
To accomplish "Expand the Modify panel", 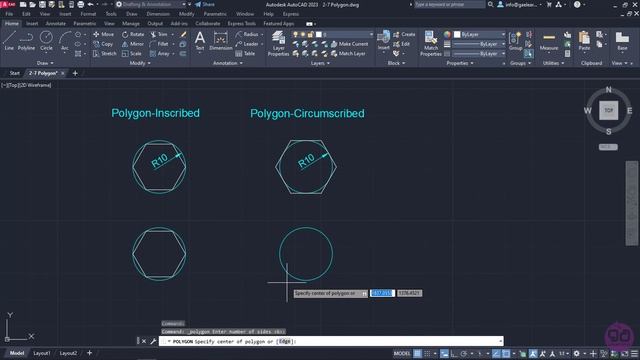I will [140, 63].
